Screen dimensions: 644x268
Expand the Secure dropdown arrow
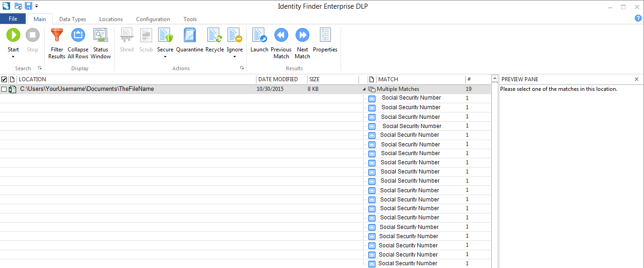pos(165,56)
